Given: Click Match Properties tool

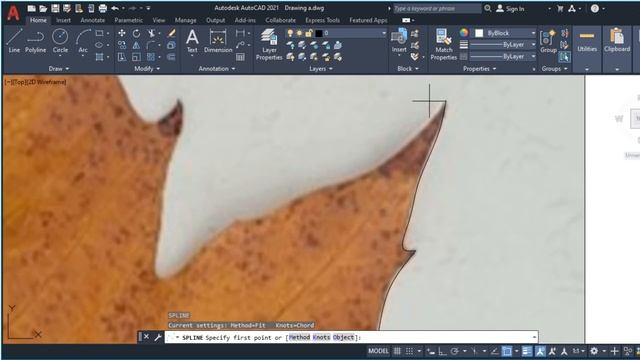Looking at the screenshot, I should 444,44.
